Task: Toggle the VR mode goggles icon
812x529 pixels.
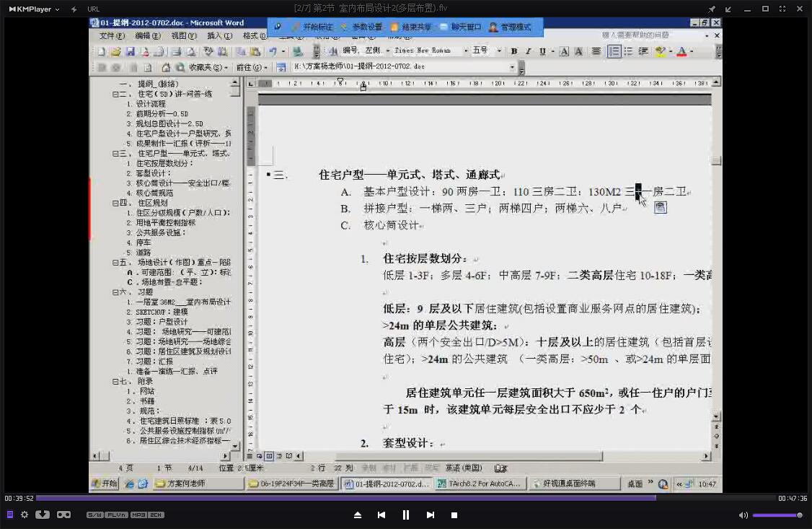Action: [x=63, y=515]
